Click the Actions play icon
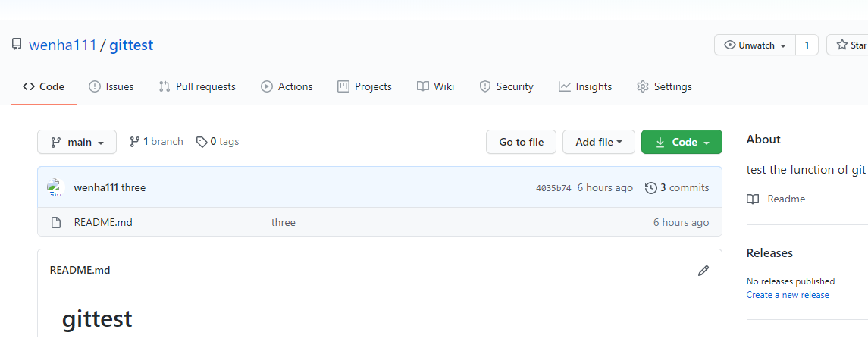868x345 pixels. pyautogui.click(x=267, y=87)
